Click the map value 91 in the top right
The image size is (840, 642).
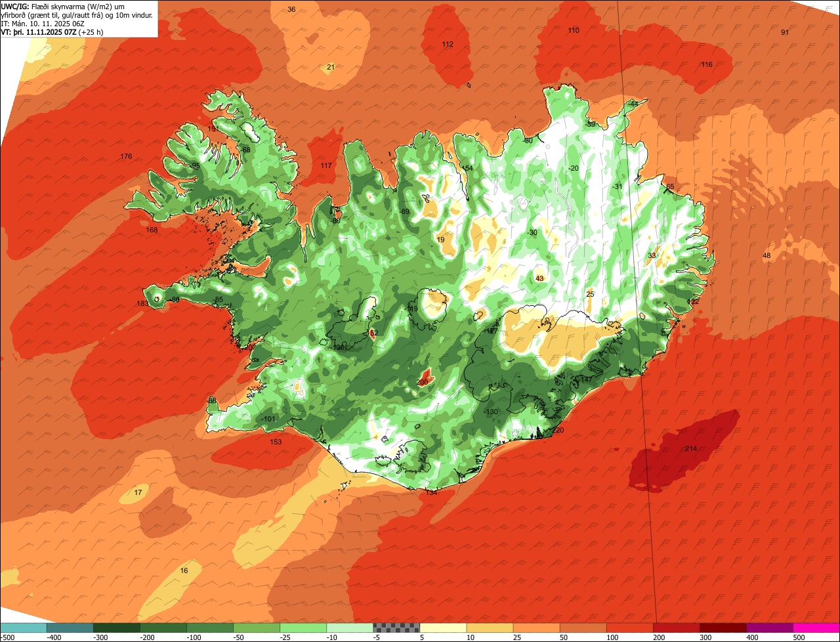(785, 33)
